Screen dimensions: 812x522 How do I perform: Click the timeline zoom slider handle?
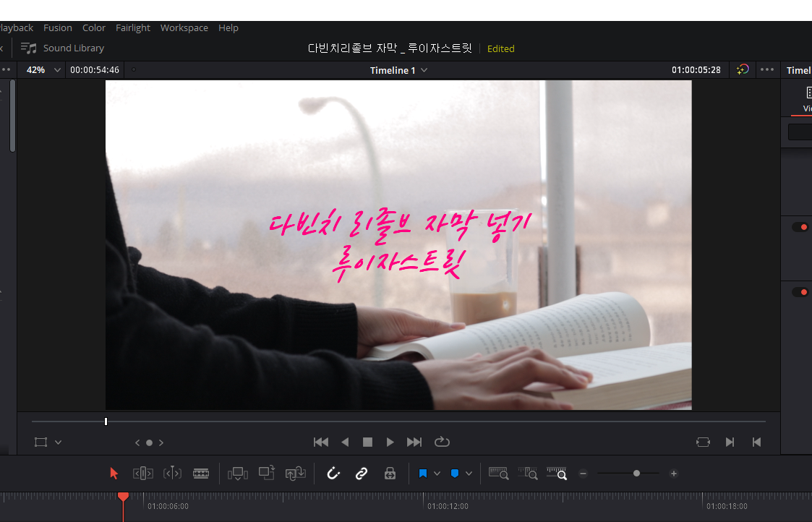[x=636, y=474]
